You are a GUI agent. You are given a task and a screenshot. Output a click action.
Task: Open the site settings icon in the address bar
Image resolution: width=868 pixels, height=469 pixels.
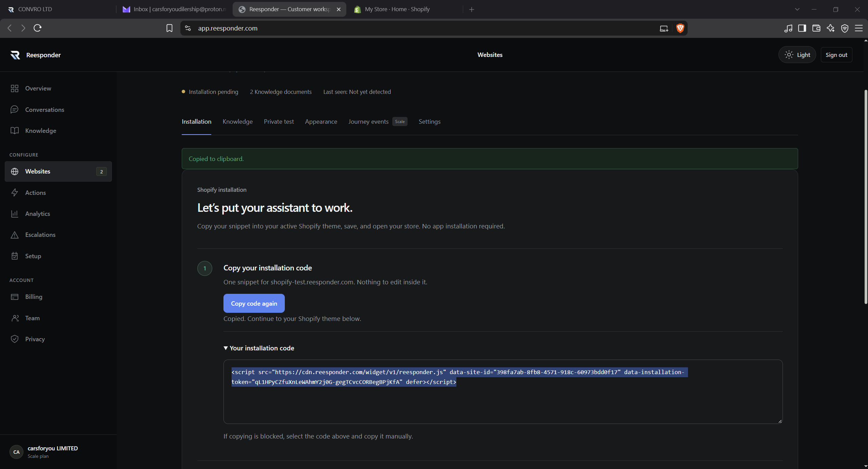(188, 28)
